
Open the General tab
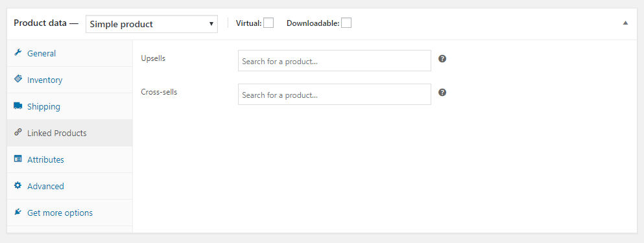70,53
